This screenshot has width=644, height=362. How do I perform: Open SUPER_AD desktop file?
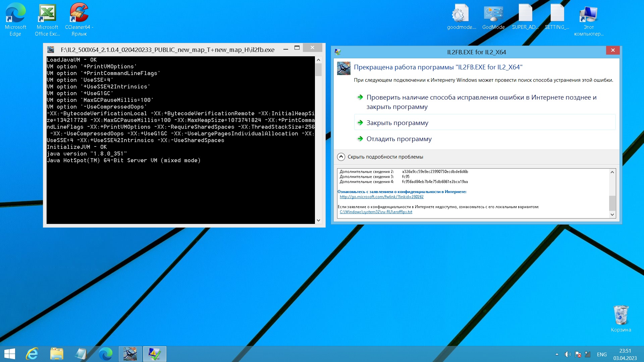pyautogui.click(x=525, y=17)
